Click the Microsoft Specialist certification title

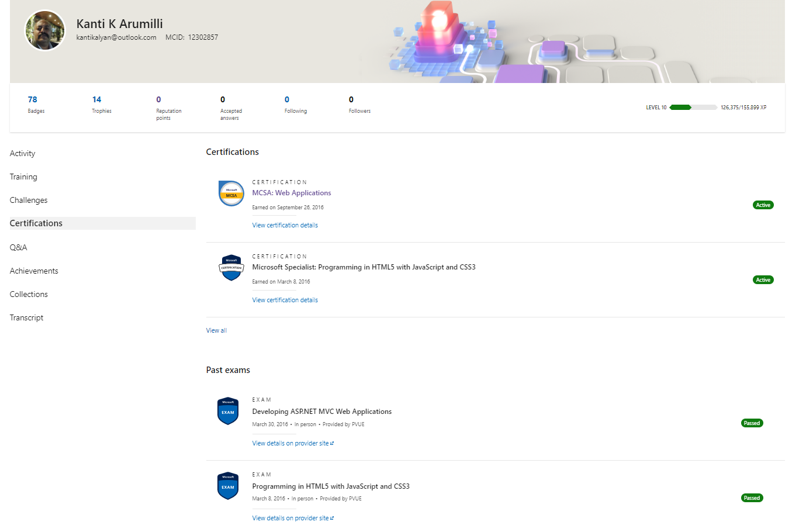(364, 267)
